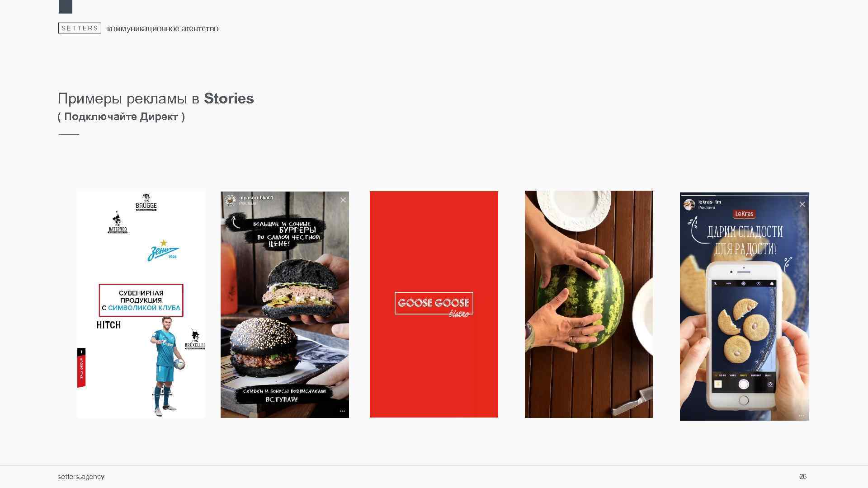Click the lekras_tm profile avatar
Viewport: 868px width, 488px height.
coord(689,204)
